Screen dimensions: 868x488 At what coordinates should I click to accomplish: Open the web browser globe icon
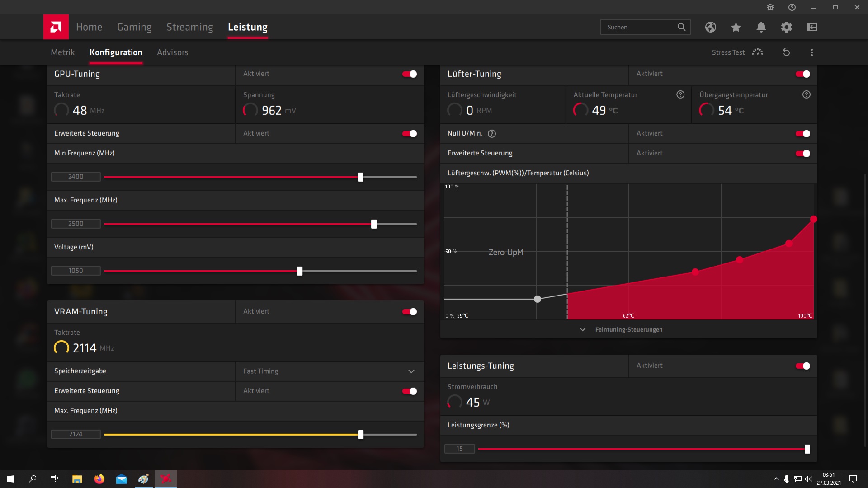710,27
